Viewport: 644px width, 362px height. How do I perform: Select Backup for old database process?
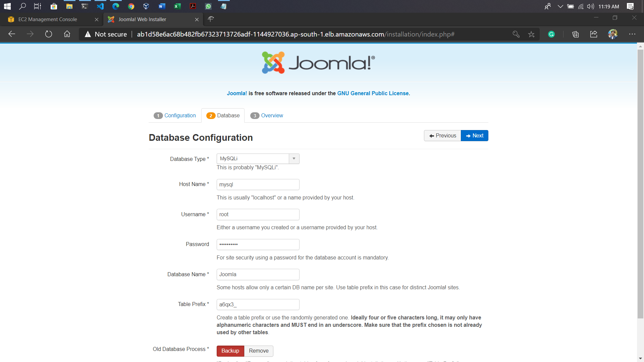click(x=230, y=351)
